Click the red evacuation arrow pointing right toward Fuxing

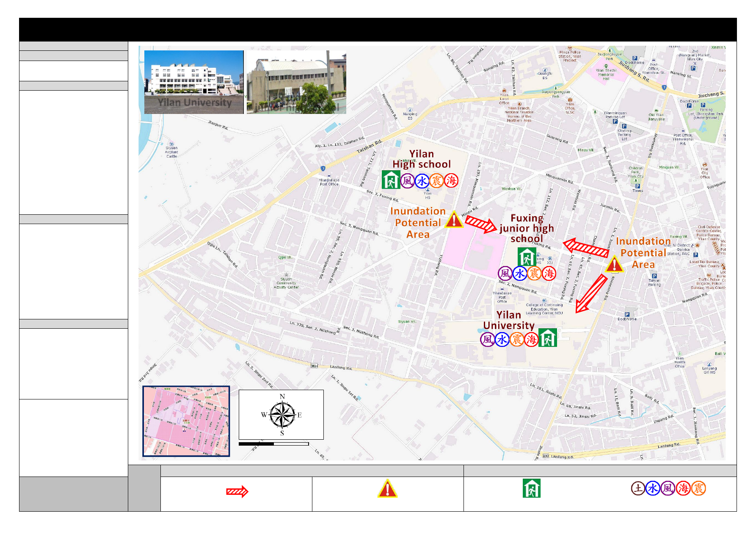point(481,224)
